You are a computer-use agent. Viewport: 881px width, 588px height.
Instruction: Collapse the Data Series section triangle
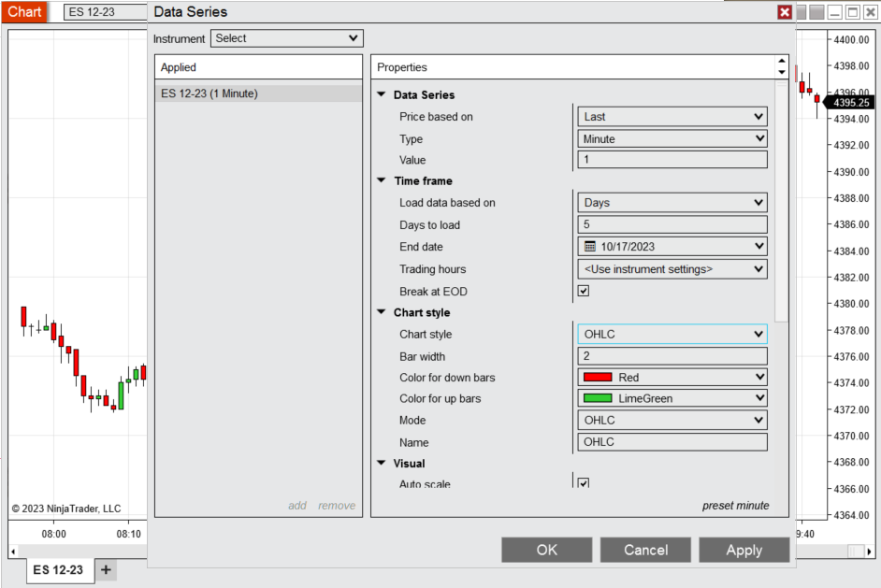click(382, 94)
